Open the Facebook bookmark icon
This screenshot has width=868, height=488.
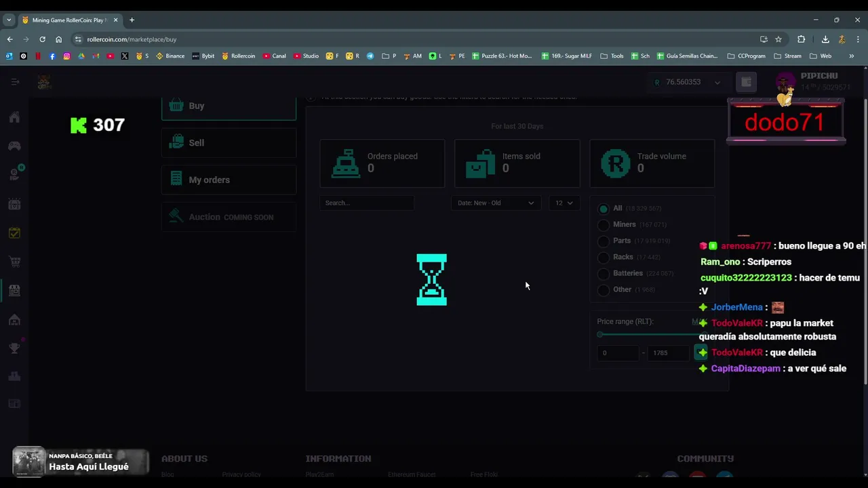[x=52, y=56]
